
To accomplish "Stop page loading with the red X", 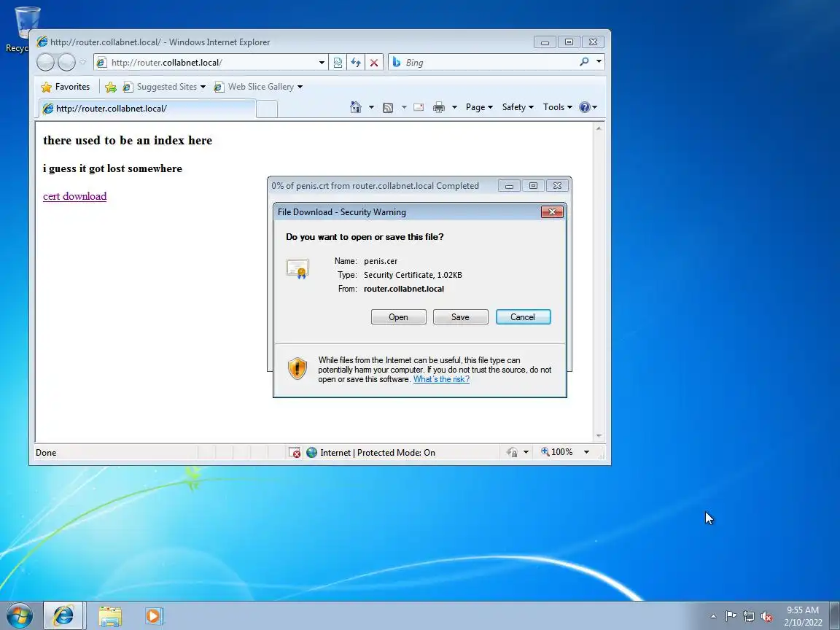I will click(x=374, y=62).
